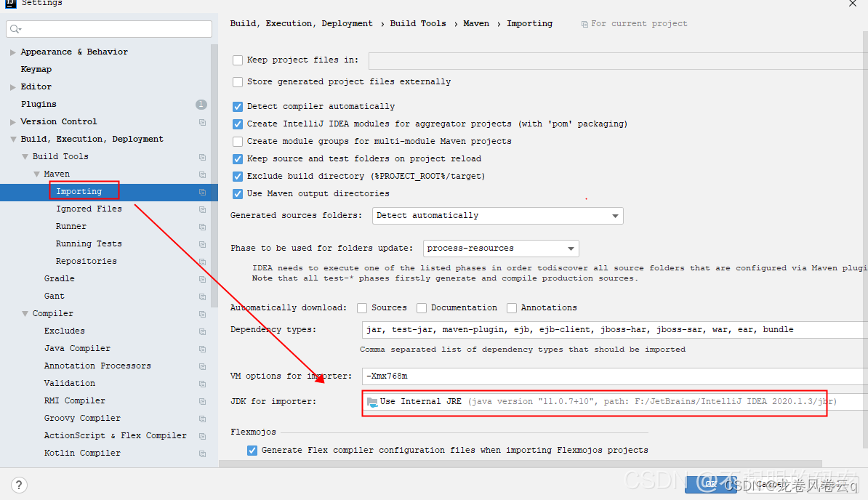Open Gradle settings page
This screenshot has height=500, width=868.
(59, 278)
